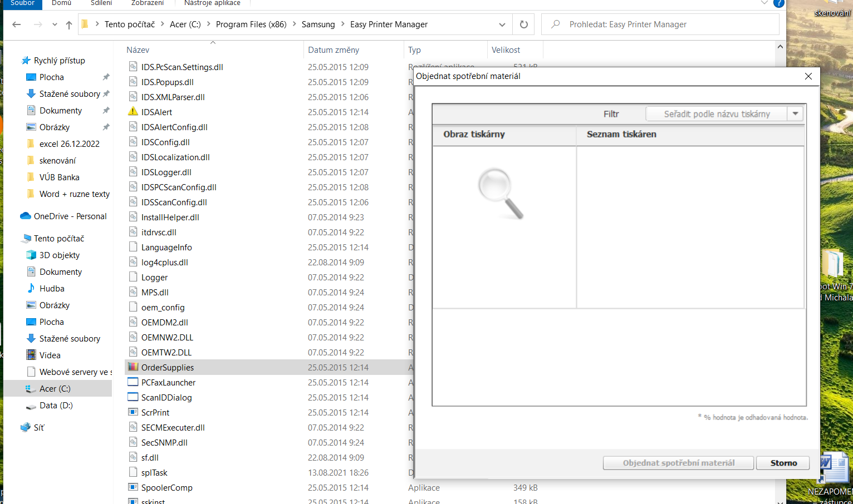Select the oem_config file
The width and height of the screenshot is (853, 504).
tap(163, 307)
